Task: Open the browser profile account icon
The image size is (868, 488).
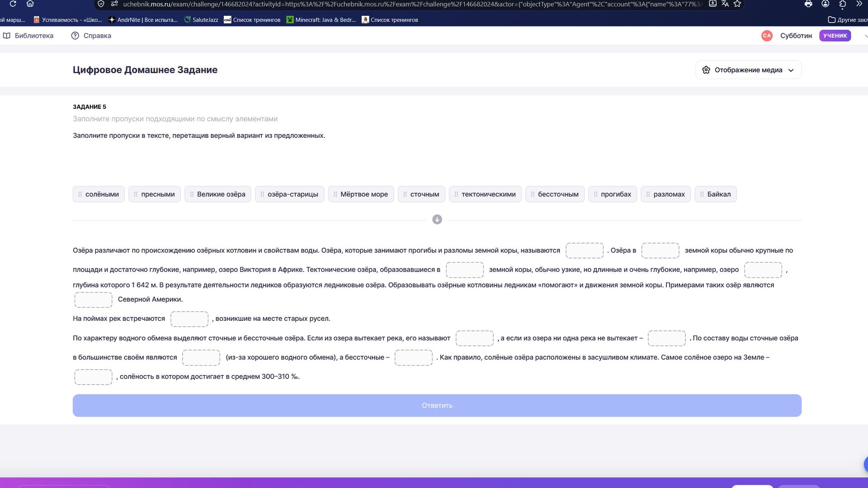Action: [x=826, y=4]
